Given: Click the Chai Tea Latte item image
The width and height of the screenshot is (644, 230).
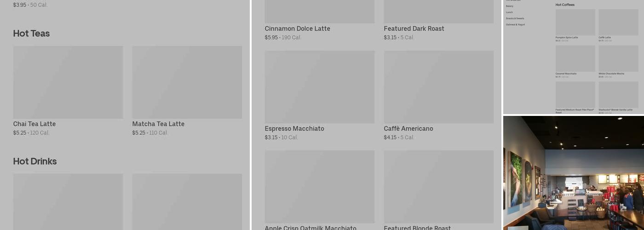Looking at the screenshot, I should point(68,82).
